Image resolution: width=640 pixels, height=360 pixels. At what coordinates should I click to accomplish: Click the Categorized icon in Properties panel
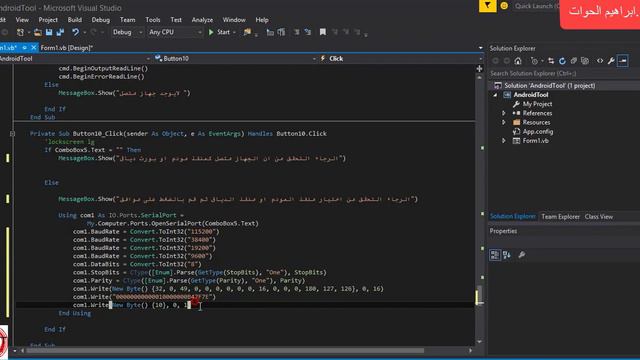click(495, 255)
